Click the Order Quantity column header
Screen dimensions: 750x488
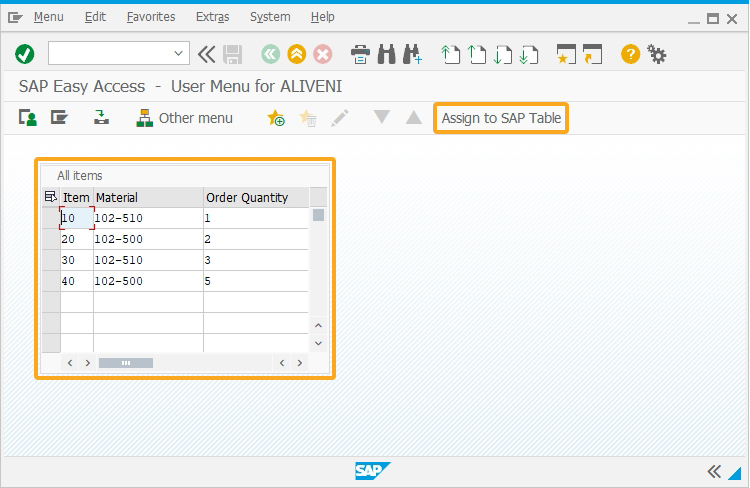(256, 197)
